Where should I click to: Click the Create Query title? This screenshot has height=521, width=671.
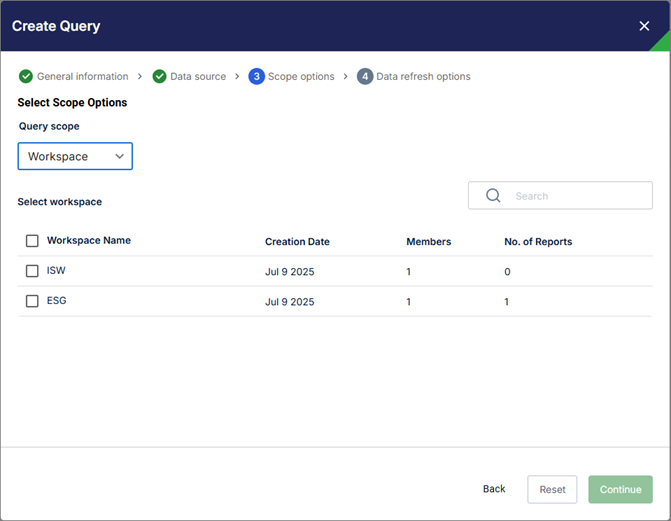pos(56,26)
